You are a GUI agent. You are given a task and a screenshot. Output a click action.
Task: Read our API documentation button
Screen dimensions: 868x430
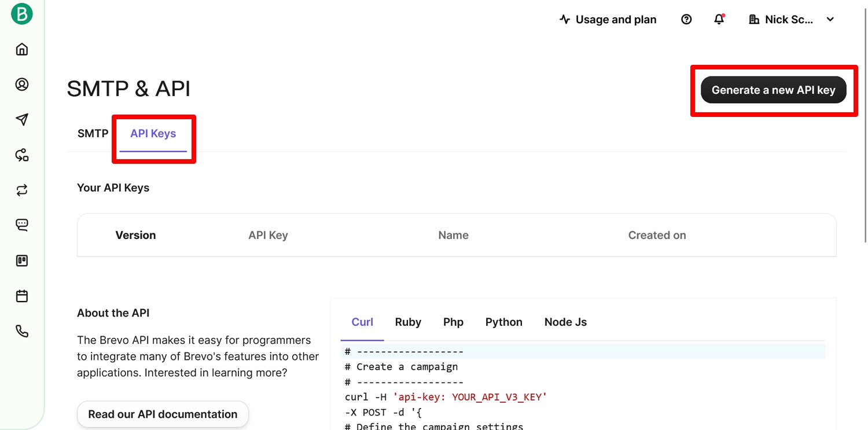[163, 414]
